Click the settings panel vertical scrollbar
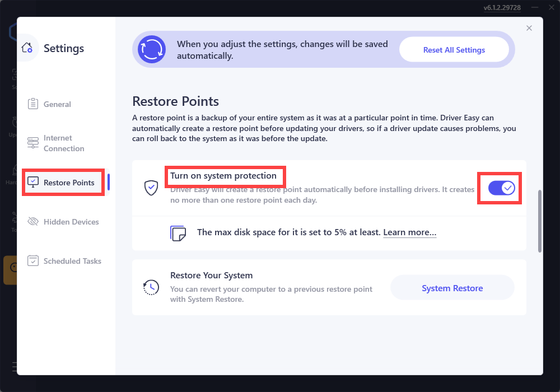The height and width of the screenshot is (392, 560). [540, 221]
